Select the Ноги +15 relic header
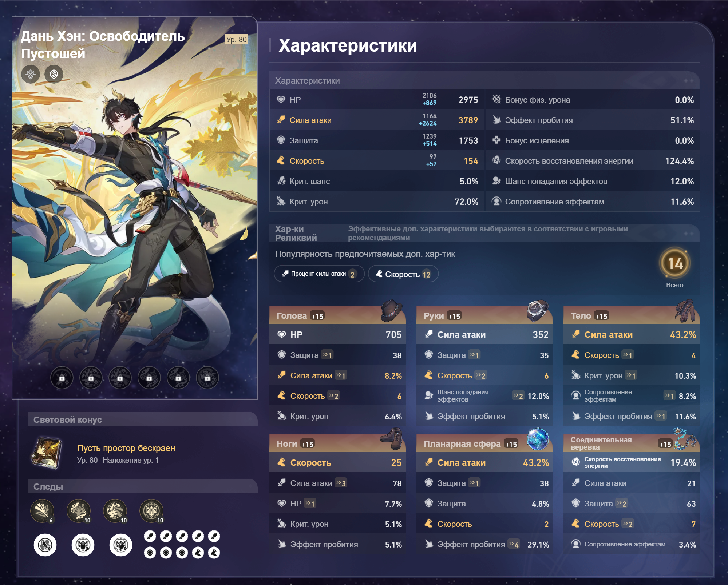The image size is (728, 585). pos(337,443)
